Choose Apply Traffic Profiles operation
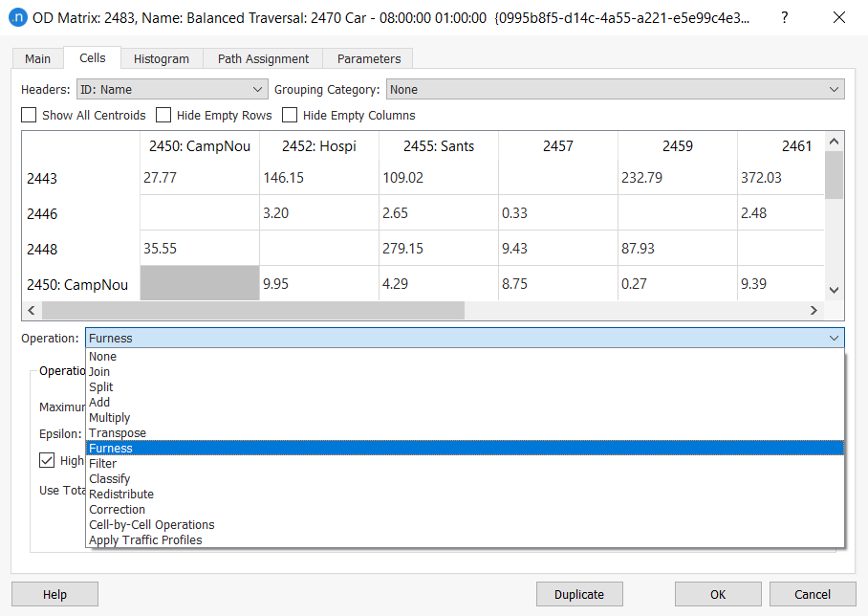The width and height of the screenshot is (868, 616). pos(145,539)
